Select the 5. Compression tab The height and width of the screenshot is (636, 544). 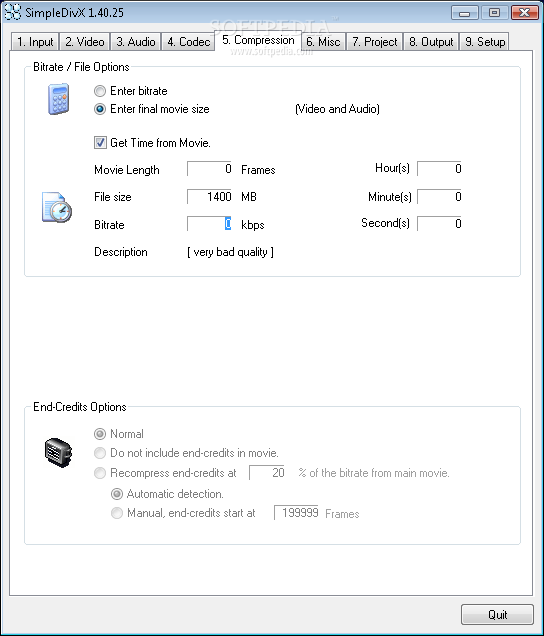click(258, 40)
